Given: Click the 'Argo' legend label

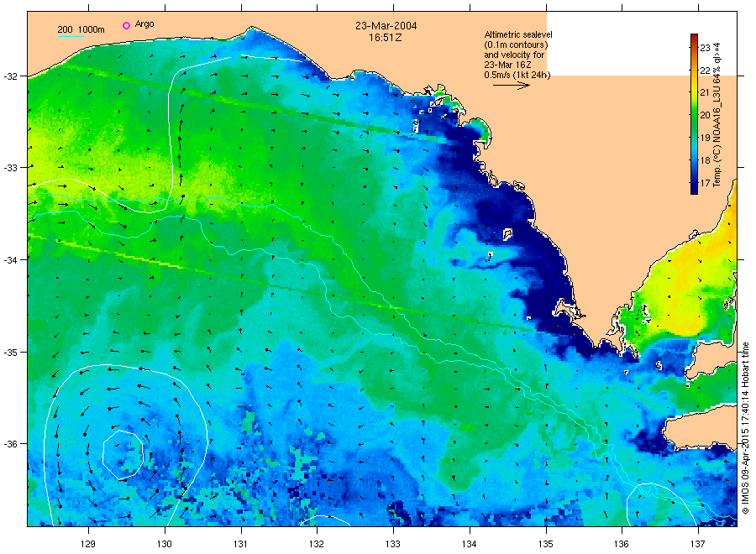Looking at the screenshot, I should pos(144,24).
